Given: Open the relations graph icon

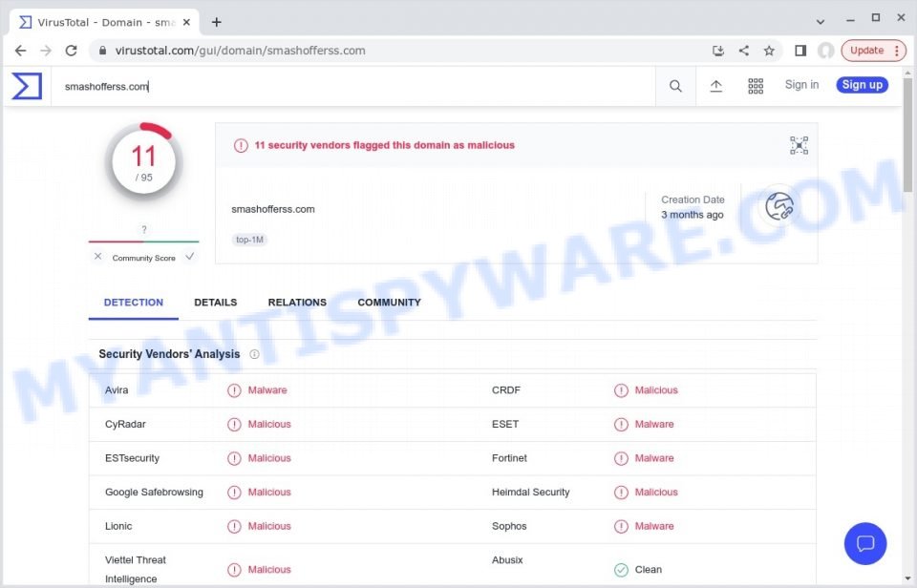Looking at the screenshot, I should pos(799,145).
